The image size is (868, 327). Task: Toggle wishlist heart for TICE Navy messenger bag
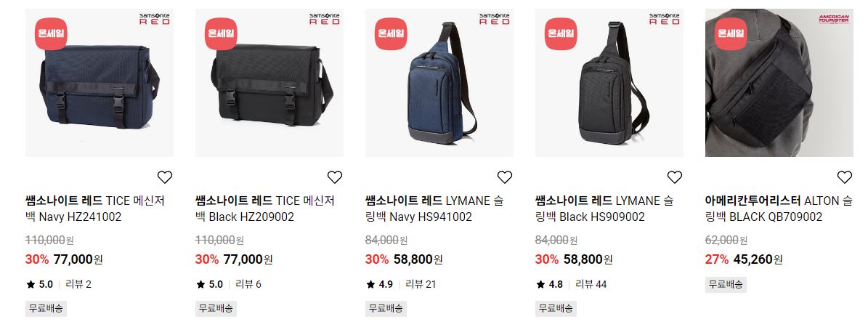click(165, 177)
